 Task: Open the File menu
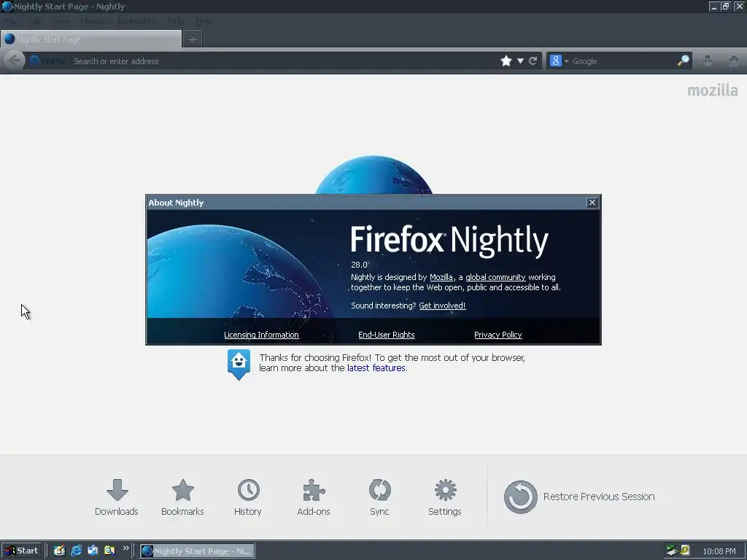click(11, 21)
